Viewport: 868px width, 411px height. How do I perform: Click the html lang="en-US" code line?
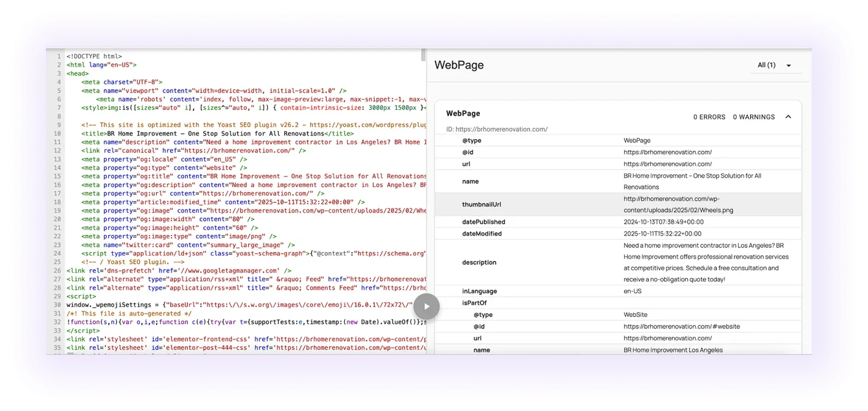102,65
